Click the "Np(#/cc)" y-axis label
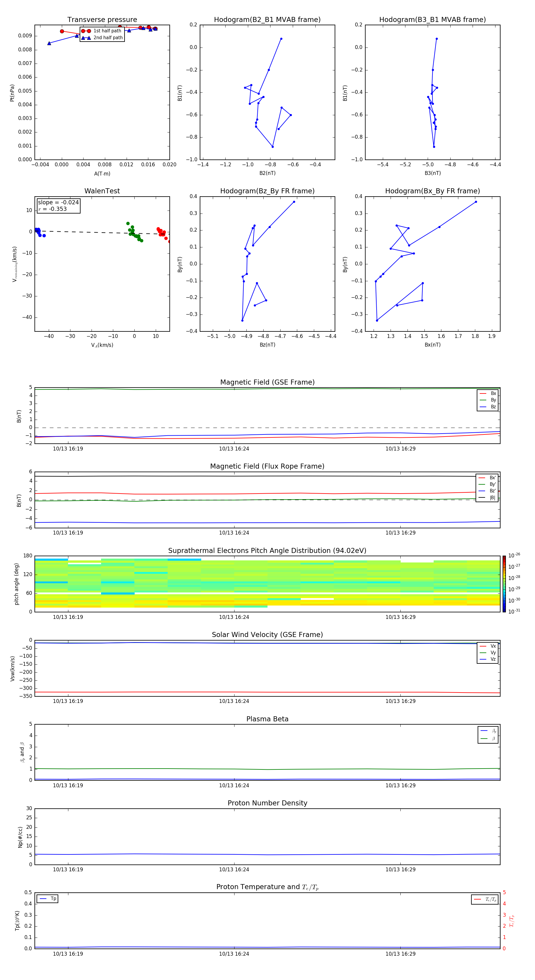 (20, 837)
